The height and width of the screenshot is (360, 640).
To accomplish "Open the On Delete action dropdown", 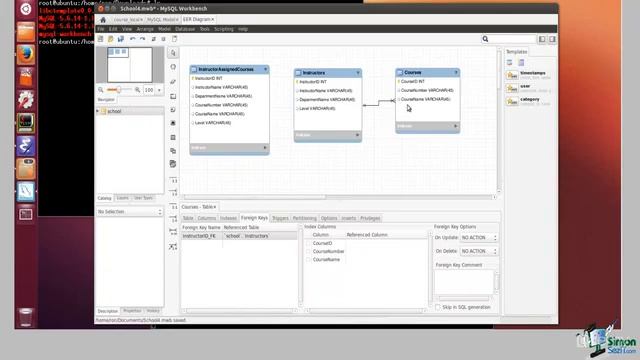I will [x=479, y=251].
